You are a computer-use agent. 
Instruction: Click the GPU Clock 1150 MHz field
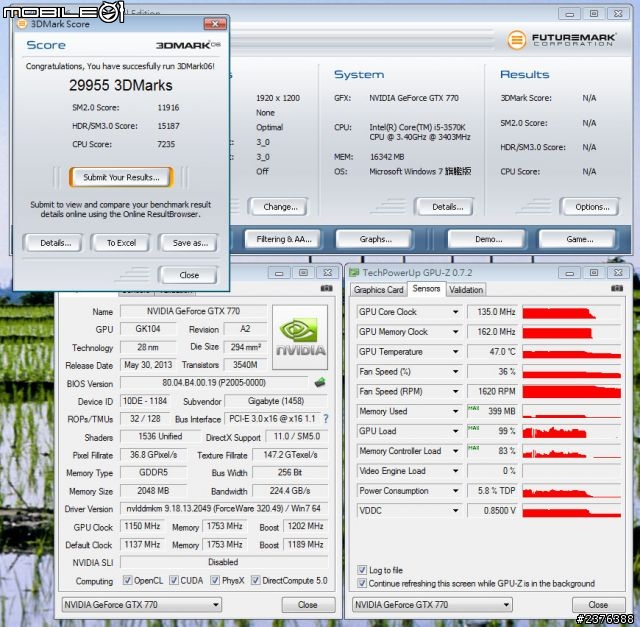(142, 526)
